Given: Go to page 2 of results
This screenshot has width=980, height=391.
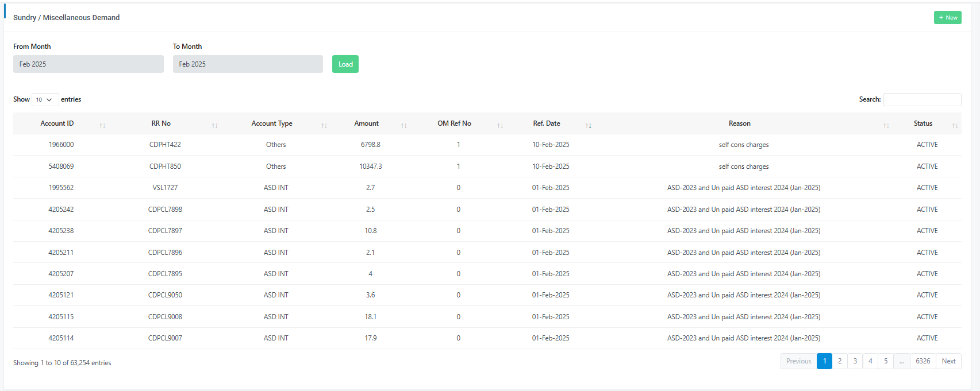Looking at the screenshot, I should click(840, 361).
